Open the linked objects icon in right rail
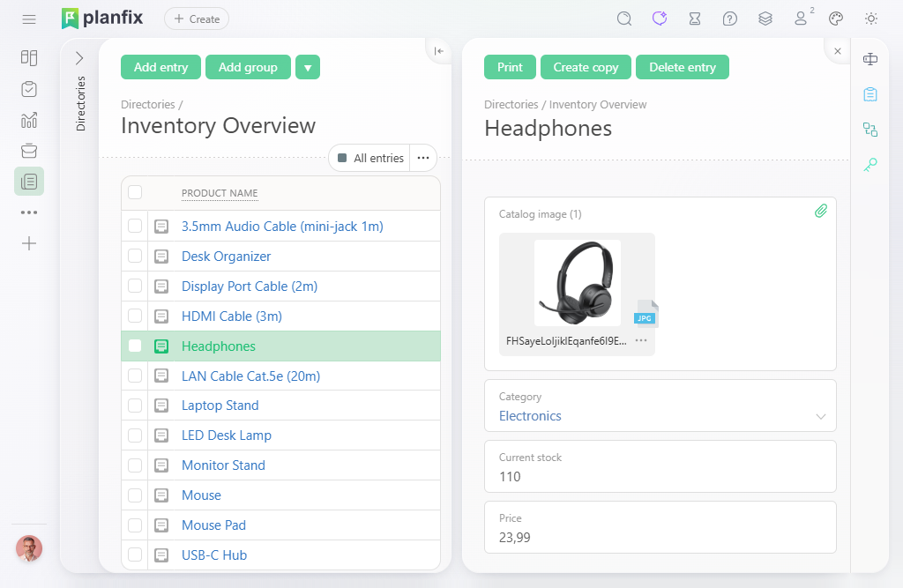 pyautogui.click(x=870, y=130)
